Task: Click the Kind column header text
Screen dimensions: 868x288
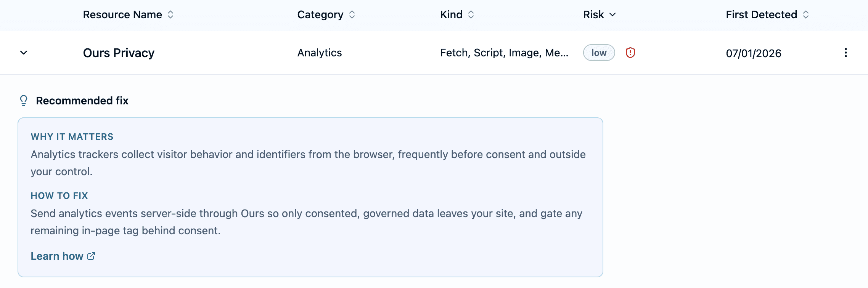Action: pos(451,14)
